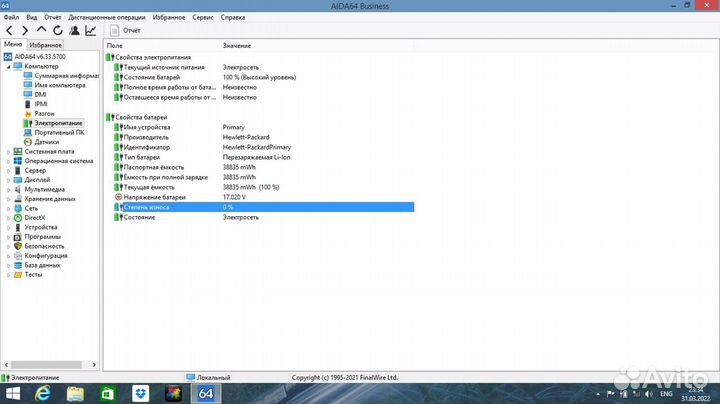Screen dimensions: 720x404
Task: Click the Значение column header
Action: point(237,46)
